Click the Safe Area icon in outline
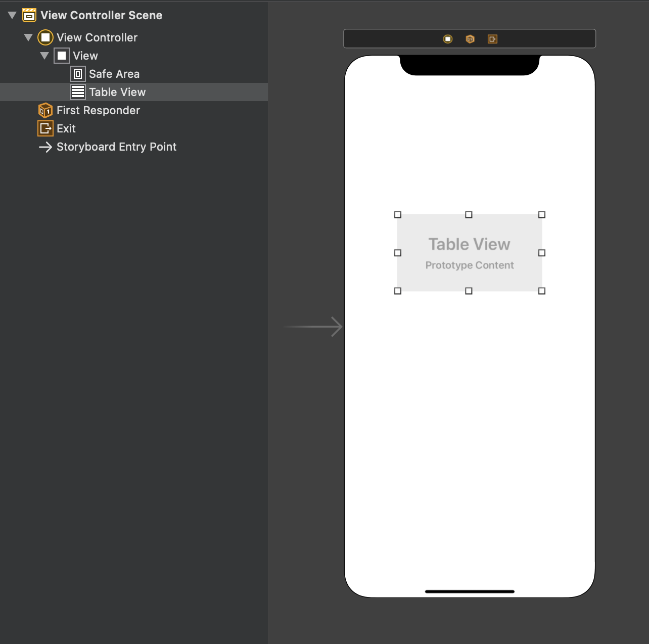Screen dimensions: 649x644 pos(78,74)
